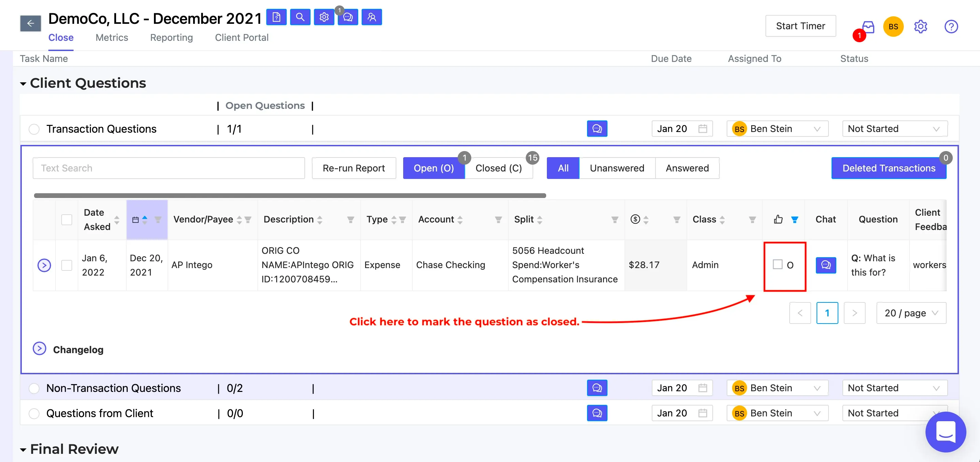Viewport: 980px width, 462px height.
Task: Click the Start Timer button
Action: tap(801, 26)
